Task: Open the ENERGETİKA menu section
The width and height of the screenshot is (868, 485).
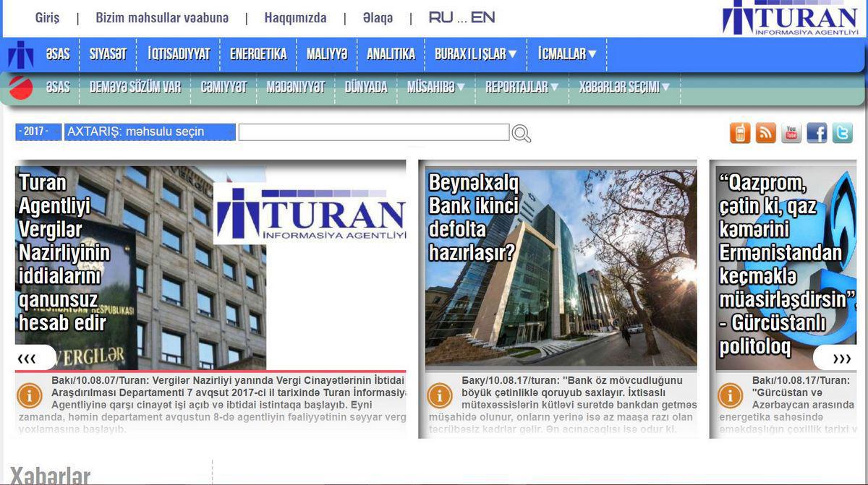Action: pos(258,54)
